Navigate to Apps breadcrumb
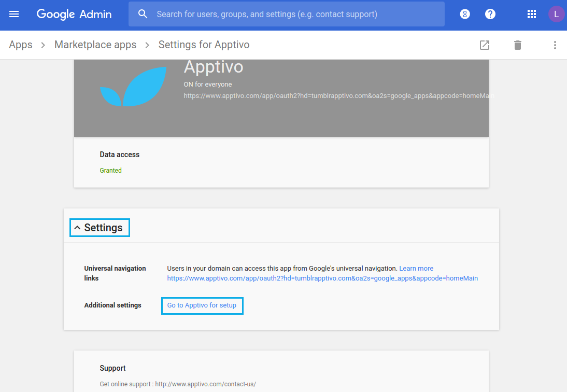The height and width of the screenshot is (392, 567). (x=20, y=45)
